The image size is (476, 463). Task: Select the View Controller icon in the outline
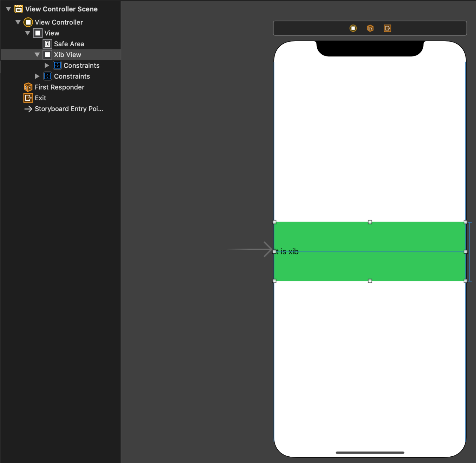point(28,22)
